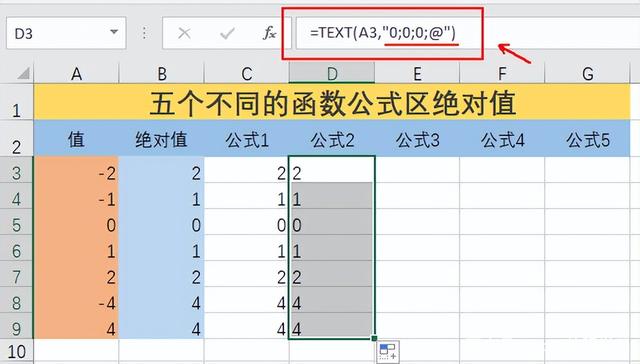Select row 3 header
Image resolution: width=640 pixels, height=364 pixels.
[16, 169]
